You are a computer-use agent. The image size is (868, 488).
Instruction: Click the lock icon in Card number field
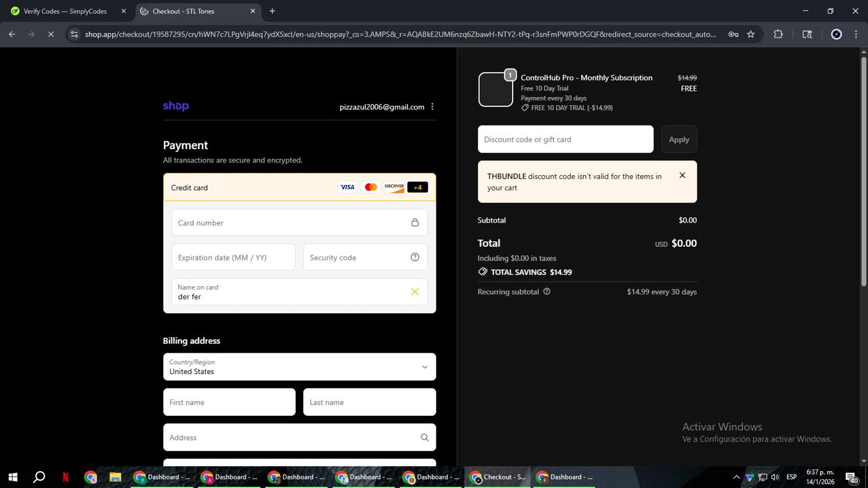coord(415,223)
